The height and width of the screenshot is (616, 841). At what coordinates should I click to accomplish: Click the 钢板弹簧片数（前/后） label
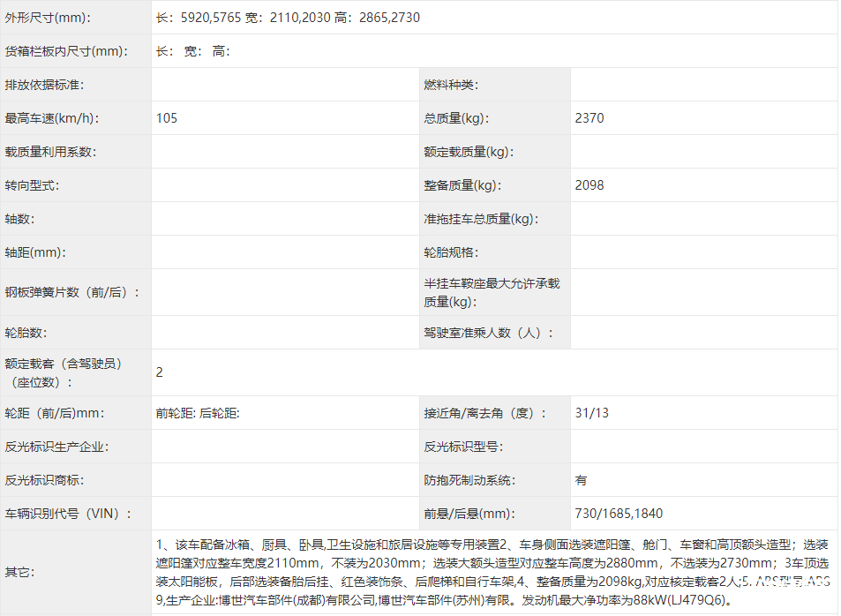tap(71, 292)
